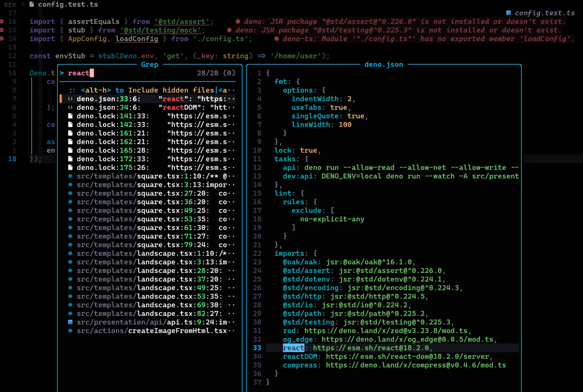Click file icon of deno.lock:142:33 result

click(x=70, y=125)
